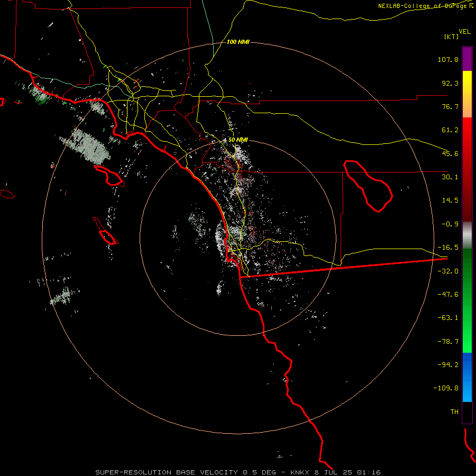Click the 45.6 velocity legend value

tap(450, 153)
